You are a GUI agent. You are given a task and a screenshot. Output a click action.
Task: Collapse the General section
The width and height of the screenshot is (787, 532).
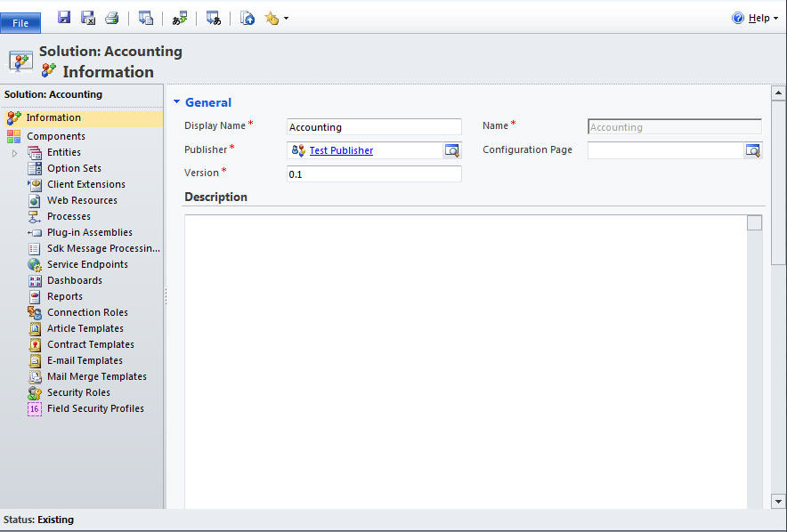pos(177,102)
